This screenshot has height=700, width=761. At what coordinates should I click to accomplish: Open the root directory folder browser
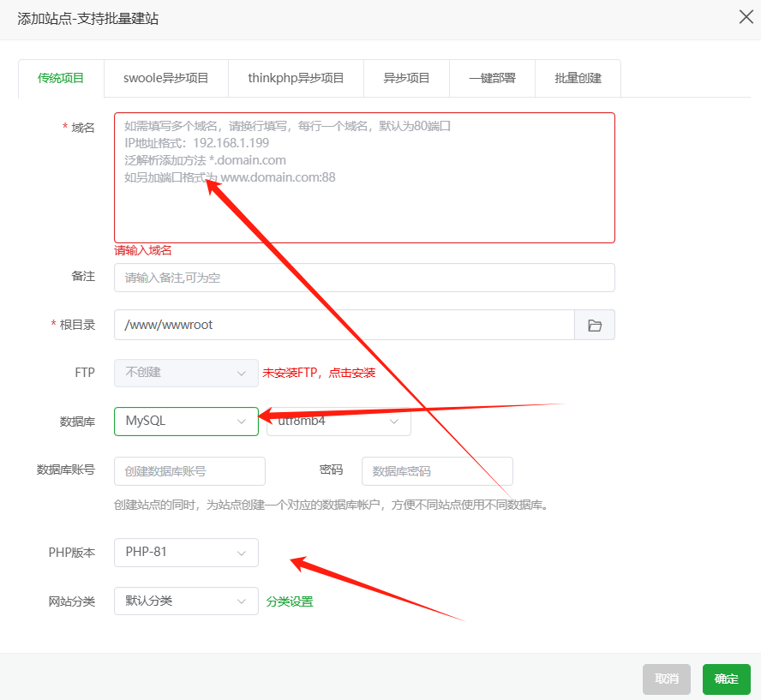pos(595,325)
